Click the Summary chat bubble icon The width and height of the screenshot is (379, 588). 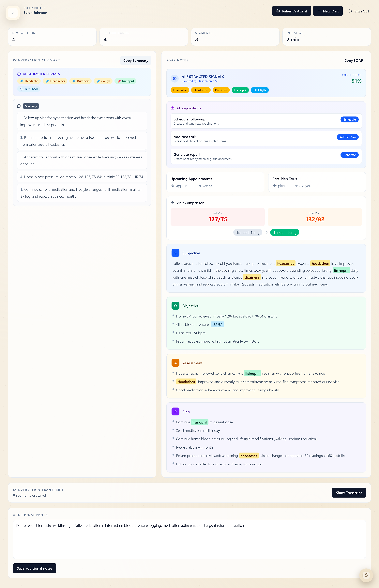19,106
